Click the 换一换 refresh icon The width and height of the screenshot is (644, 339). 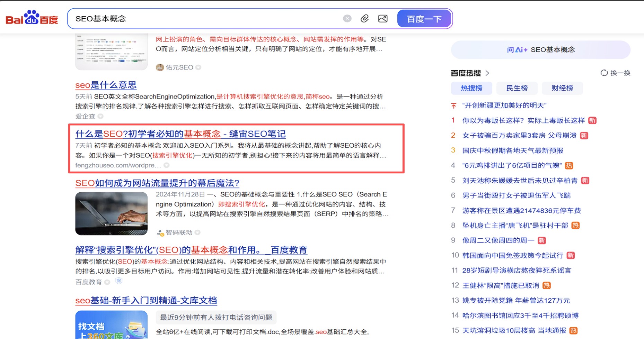(x=604, y=73)
